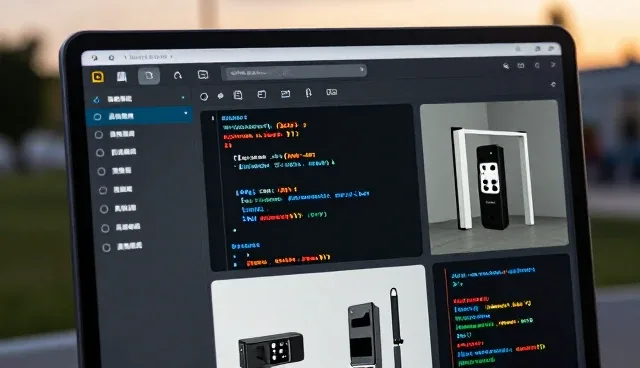Click the second small icon in the light title bar
The height and width of the screenshot is (368, 640).
111,58
